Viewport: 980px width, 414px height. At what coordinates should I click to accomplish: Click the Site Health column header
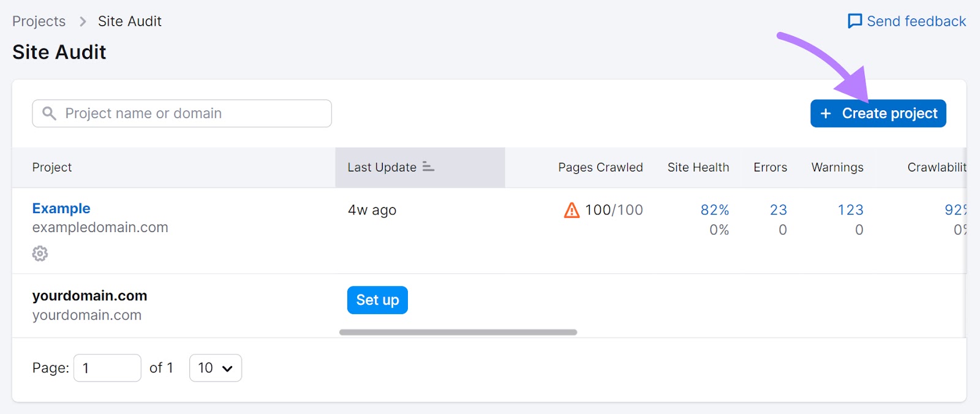coord(698,167)
